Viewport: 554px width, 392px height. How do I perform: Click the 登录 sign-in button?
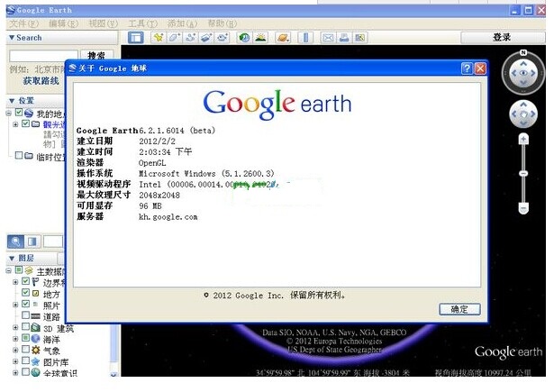[x=503, y=37]
